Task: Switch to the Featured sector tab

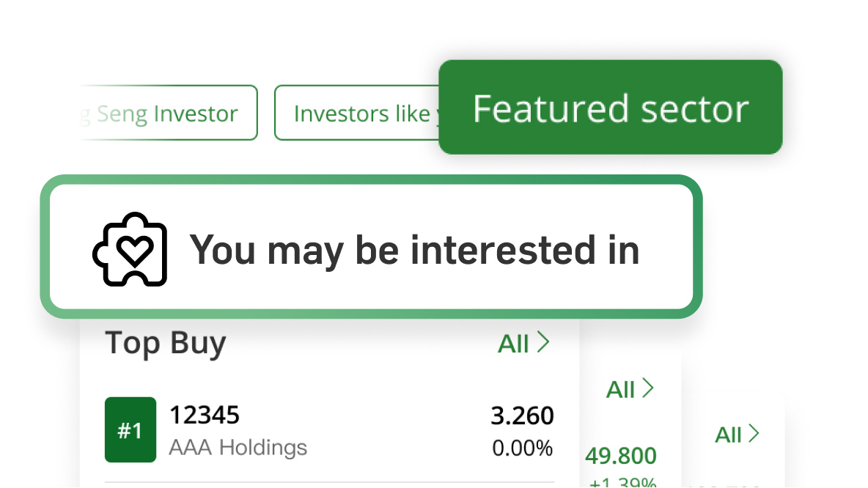Action: pos(610,108)
